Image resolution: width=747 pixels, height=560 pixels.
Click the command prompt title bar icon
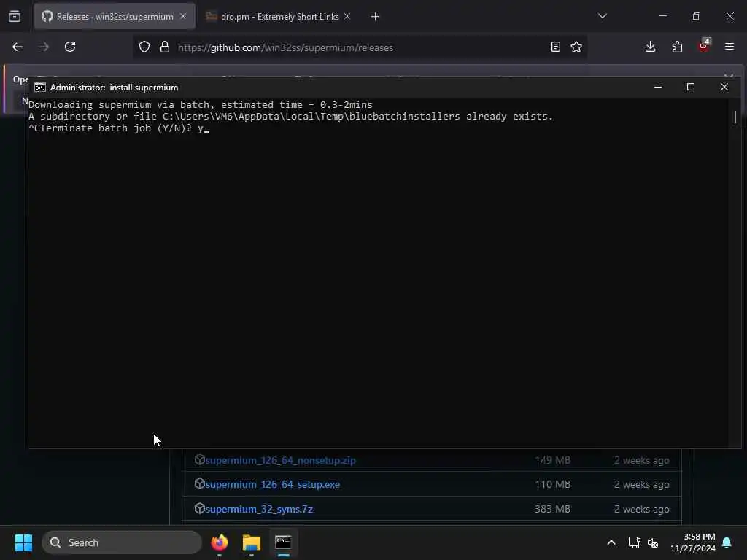[x=40, y=87]
